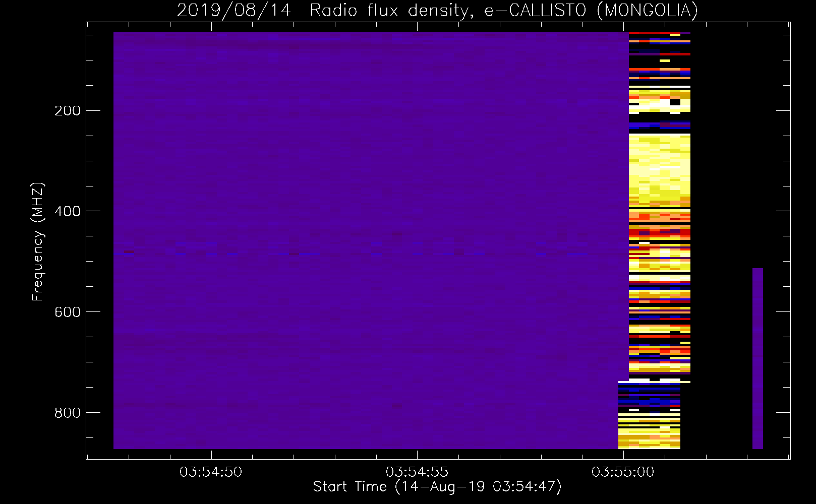Click the 200 frequency tick label
This screenshot has width=816, height=504.
(68, 110)
